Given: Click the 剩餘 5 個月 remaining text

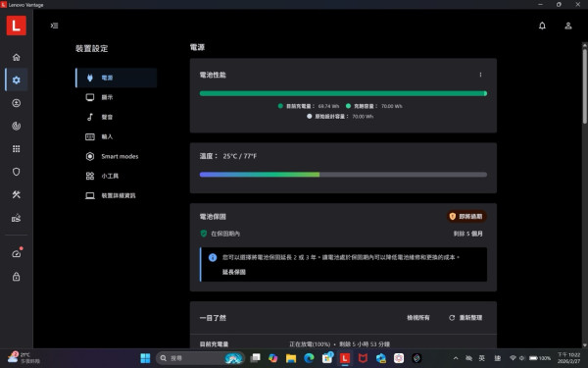Looking at the screenshot, I should (x=468, y=234).
